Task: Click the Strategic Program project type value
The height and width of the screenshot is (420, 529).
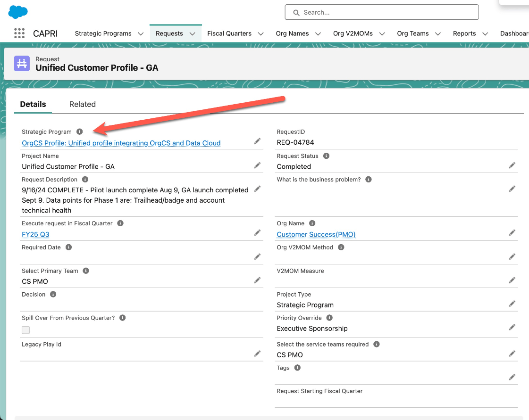Action: pos(305,305)
